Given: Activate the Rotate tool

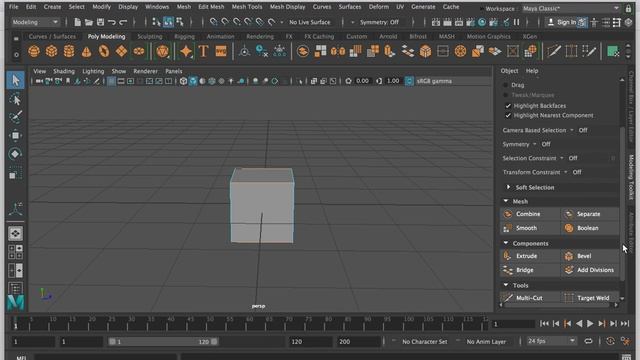Looking at the screenshot, I should 16,154.
